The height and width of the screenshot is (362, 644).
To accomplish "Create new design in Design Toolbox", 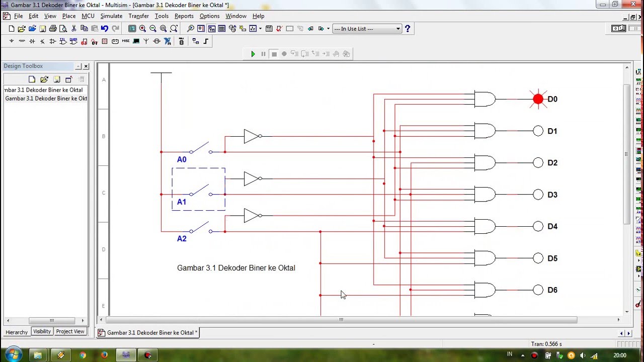I will point(32,79).
